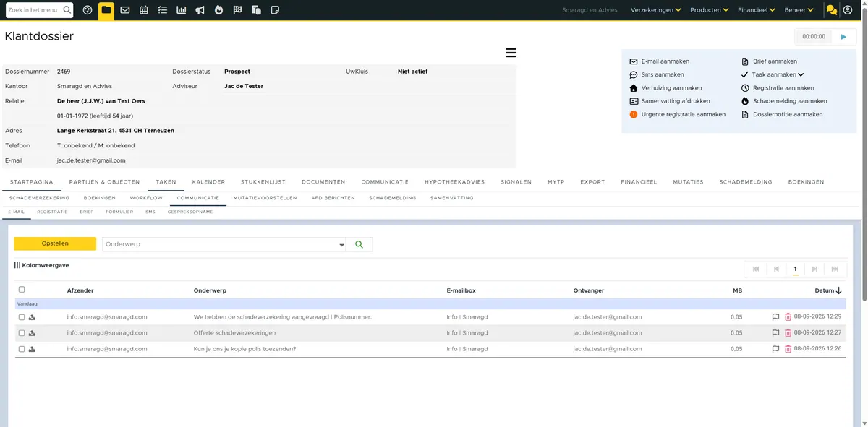Expand the Verzekeringen menu
This screenshot has height=427, width=868.
[x=656, y=10]
